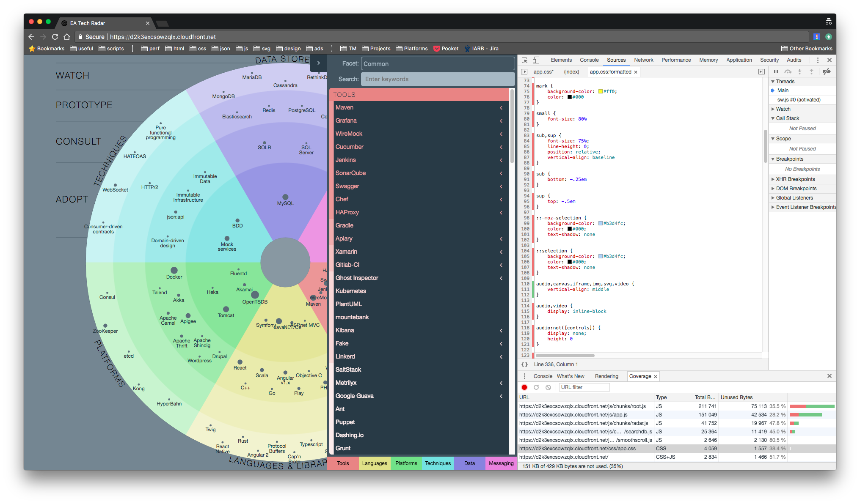This screenshot has width=860, height=504.
Task: Toggle the device toolbar icon
Action: [x=536, y=60]
